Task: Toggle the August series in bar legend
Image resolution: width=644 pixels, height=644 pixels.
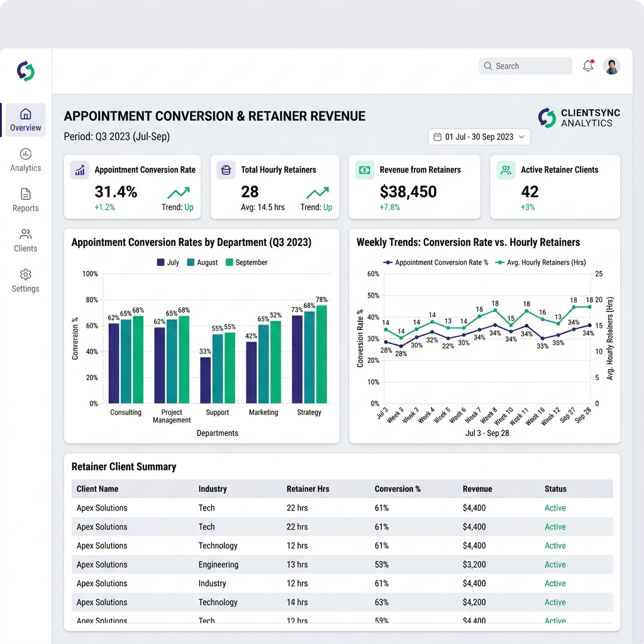Action: 202,262
